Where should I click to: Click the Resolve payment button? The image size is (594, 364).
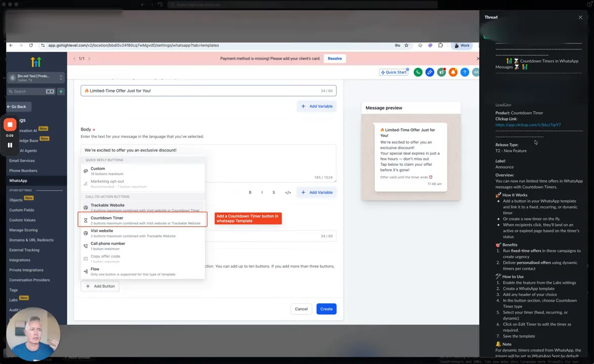334,59
